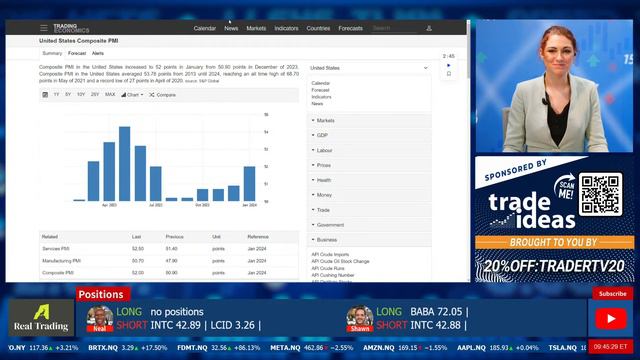Open Calendar in top navigation

pyautogui.click(x=204, y=28)
